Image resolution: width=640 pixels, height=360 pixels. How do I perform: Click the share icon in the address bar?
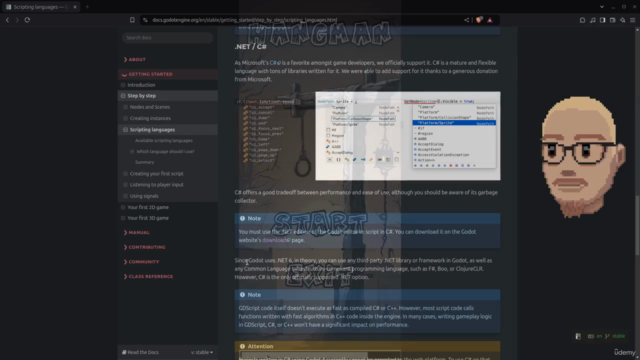pyautogui.click(x=467, y=20)
